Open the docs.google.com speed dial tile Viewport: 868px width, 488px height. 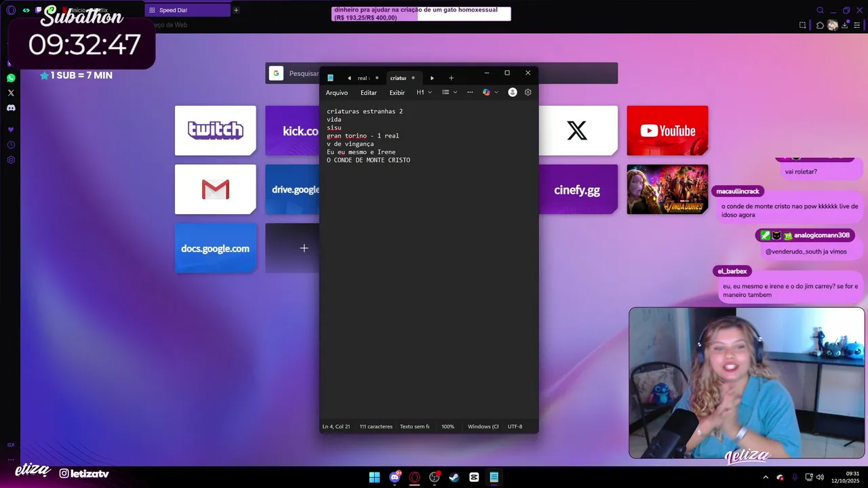(215, 248)
